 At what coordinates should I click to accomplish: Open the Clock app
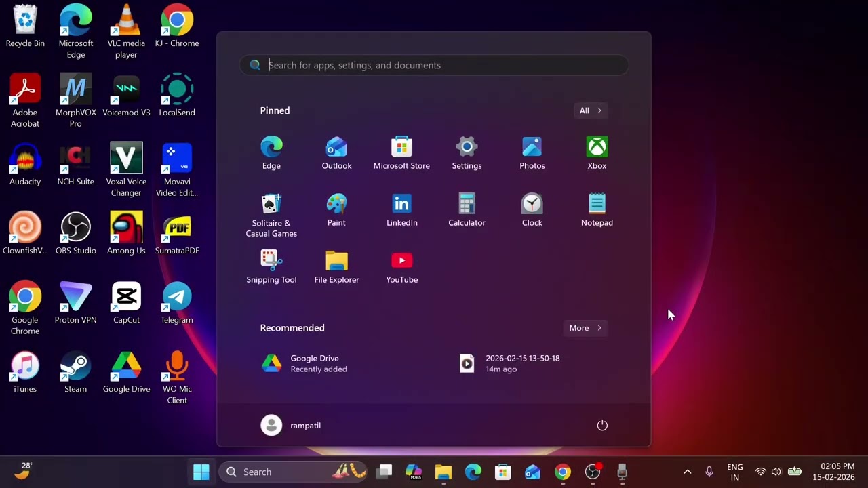532,210
